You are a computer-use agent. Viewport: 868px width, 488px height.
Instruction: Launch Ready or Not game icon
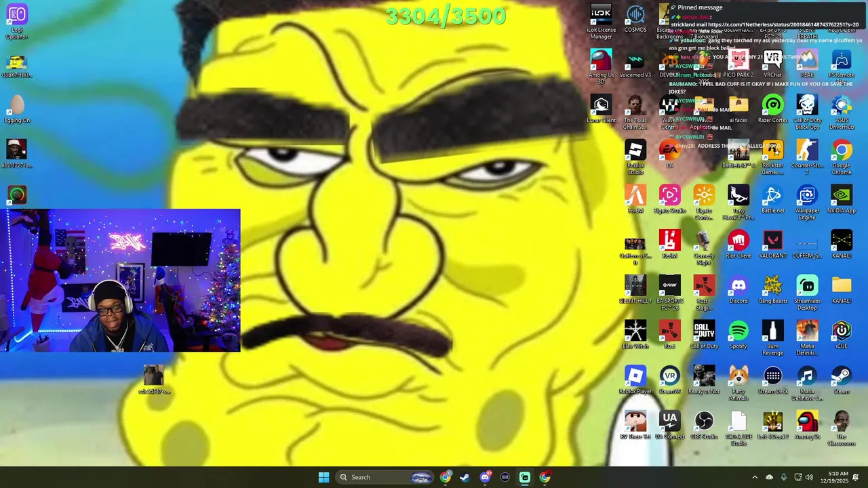pyautogui.click(x=704, y=380)
